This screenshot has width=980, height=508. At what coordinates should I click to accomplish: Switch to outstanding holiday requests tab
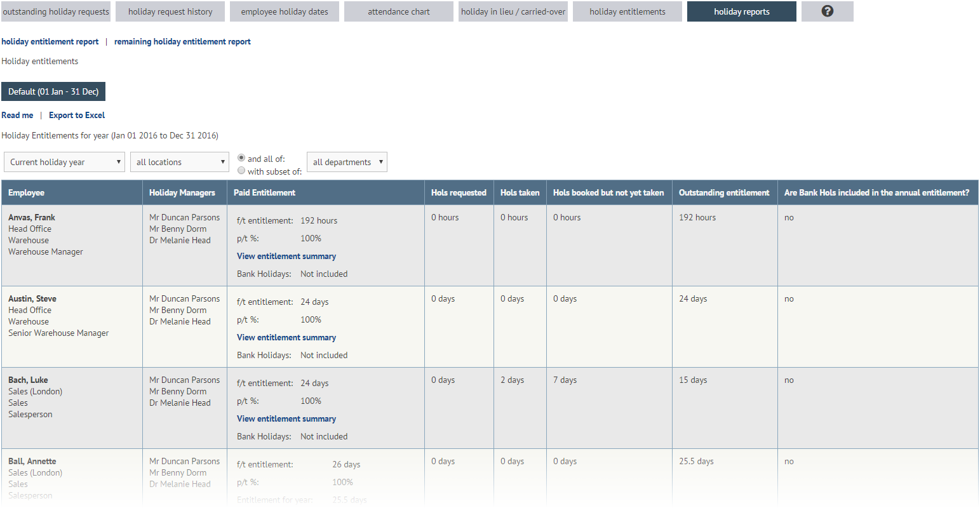coord(56,11)
